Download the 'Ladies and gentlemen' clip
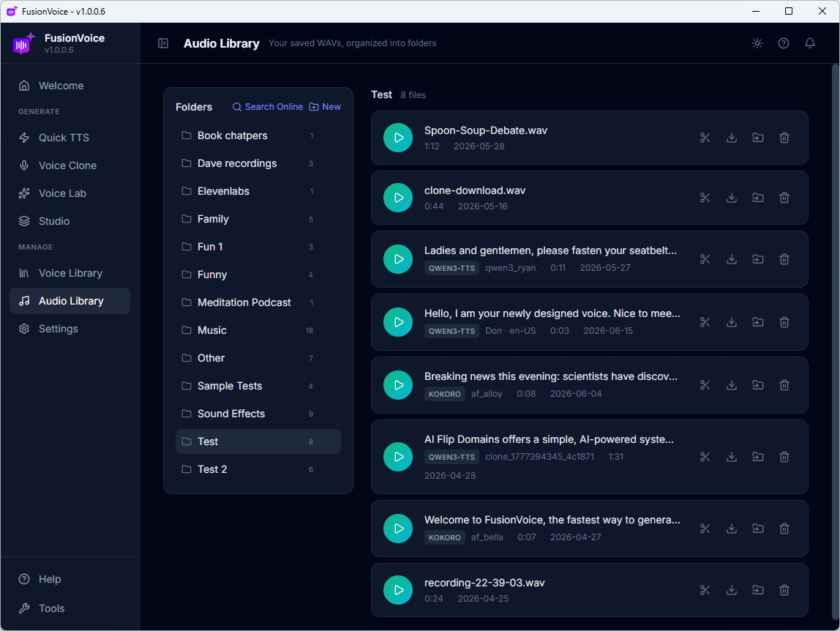The height and width of the screenshot is (631, 840). point(731,259)
